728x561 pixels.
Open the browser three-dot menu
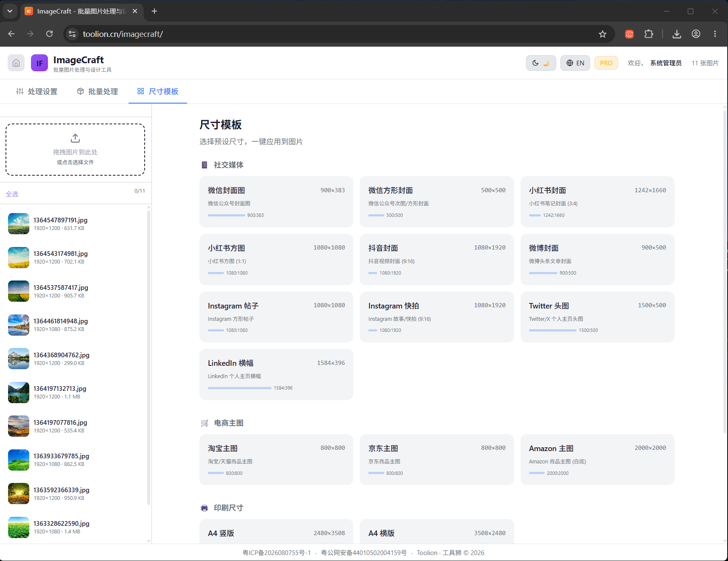point(715,34)
